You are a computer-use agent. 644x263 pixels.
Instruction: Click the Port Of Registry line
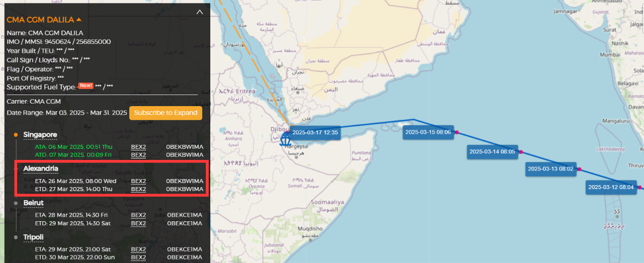(x=35, y=78)
